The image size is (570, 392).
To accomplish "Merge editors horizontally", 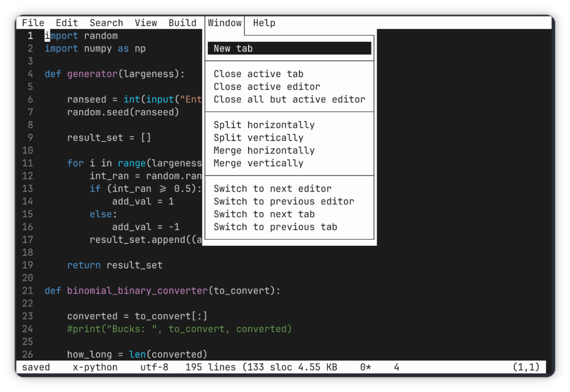I will click(264, 150).
